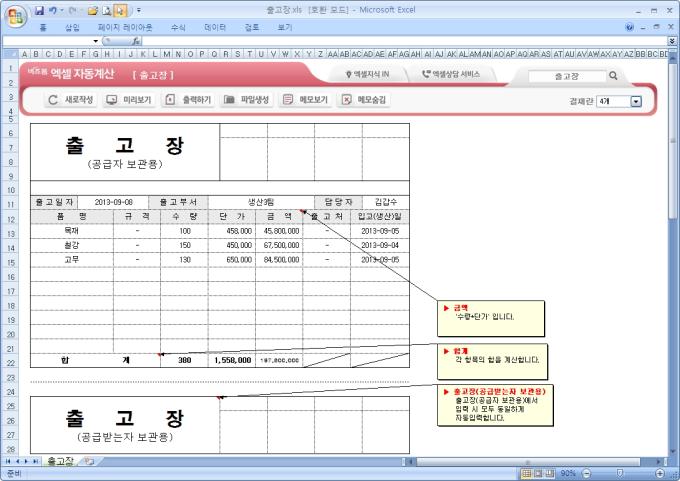Viewport: 680px width, 481px height.
Task: Open print preview from quick access toolbar
Action: pyautogui.click(x=107, y=10)
